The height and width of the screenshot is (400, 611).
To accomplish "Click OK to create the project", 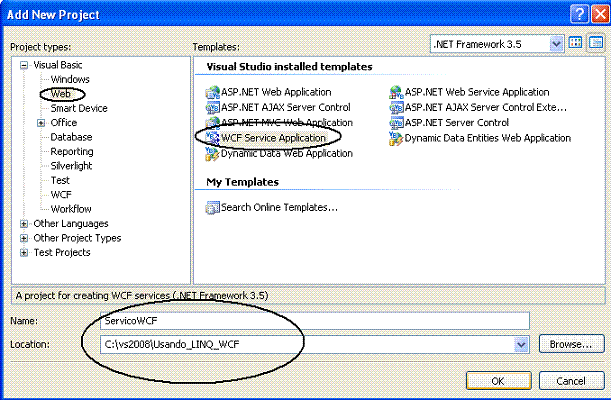I will tap(498, 381).
